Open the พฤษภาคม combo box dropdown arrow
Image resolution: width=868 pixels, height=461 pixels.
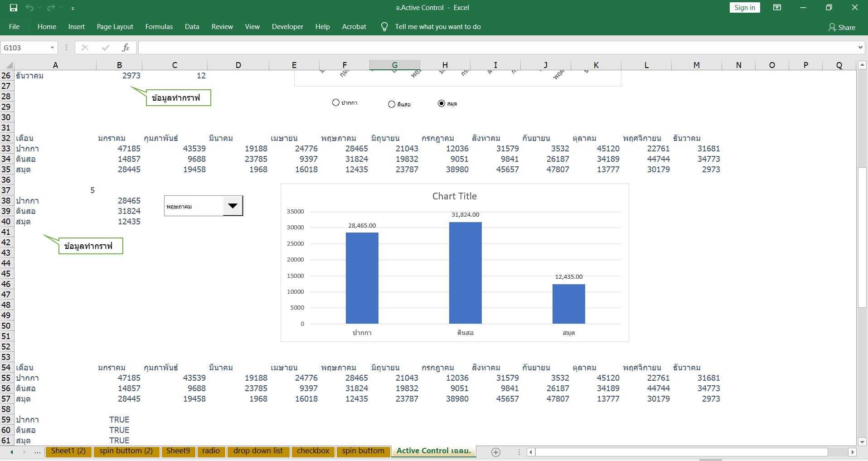(x=233, y=206)
